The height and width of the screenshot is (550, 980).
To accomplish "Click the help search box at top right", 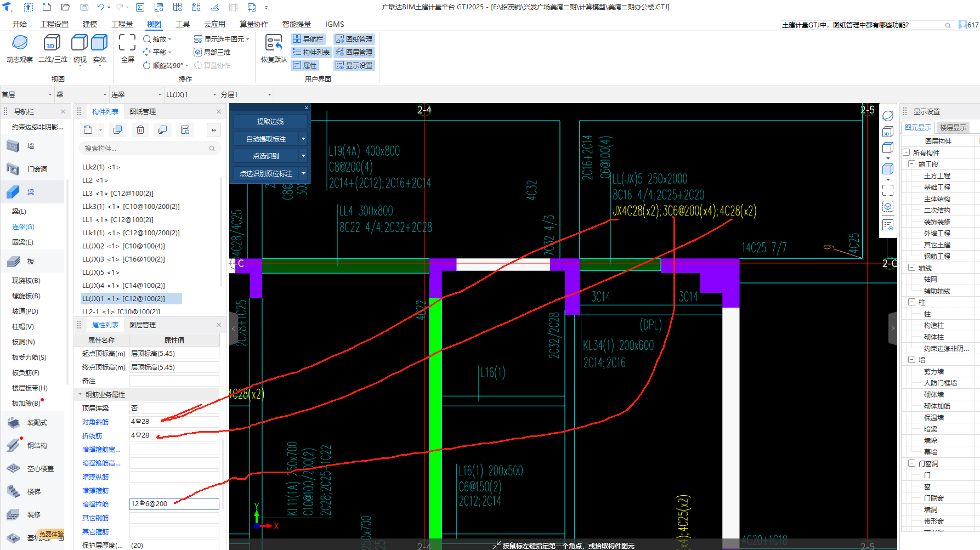I will [866, 25].
